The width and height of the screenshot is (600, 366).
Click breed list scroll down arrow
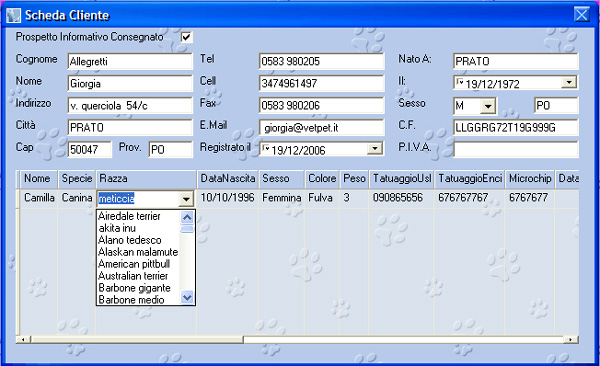tap(187, 297)
